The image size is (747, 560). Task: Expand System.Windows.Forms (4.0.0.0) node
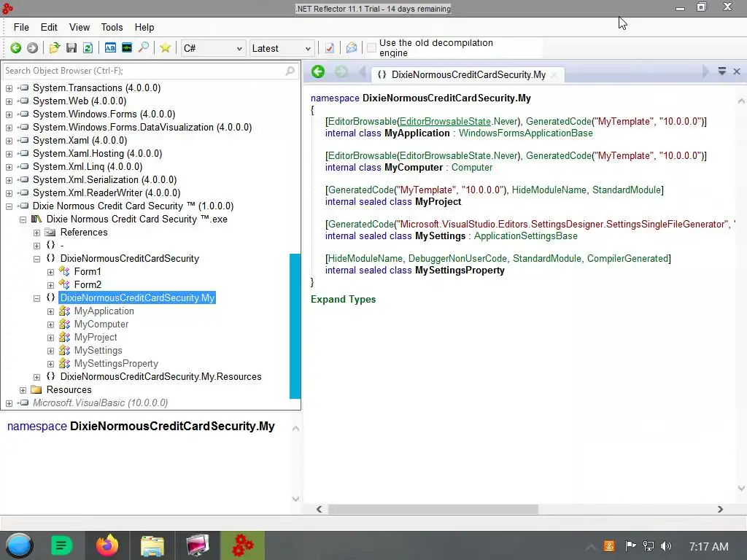point(9,114)
